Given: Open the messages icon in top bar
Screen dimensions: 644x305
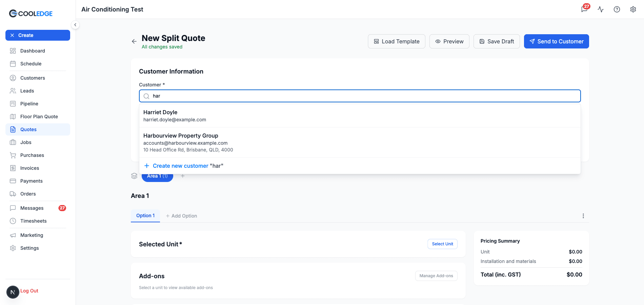Looking at the screenshot, I should click(584, 9).
